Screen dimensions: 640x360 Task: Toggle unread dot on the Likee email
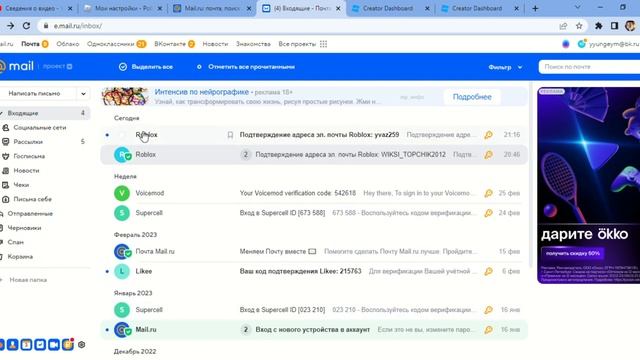click(107, 271)
